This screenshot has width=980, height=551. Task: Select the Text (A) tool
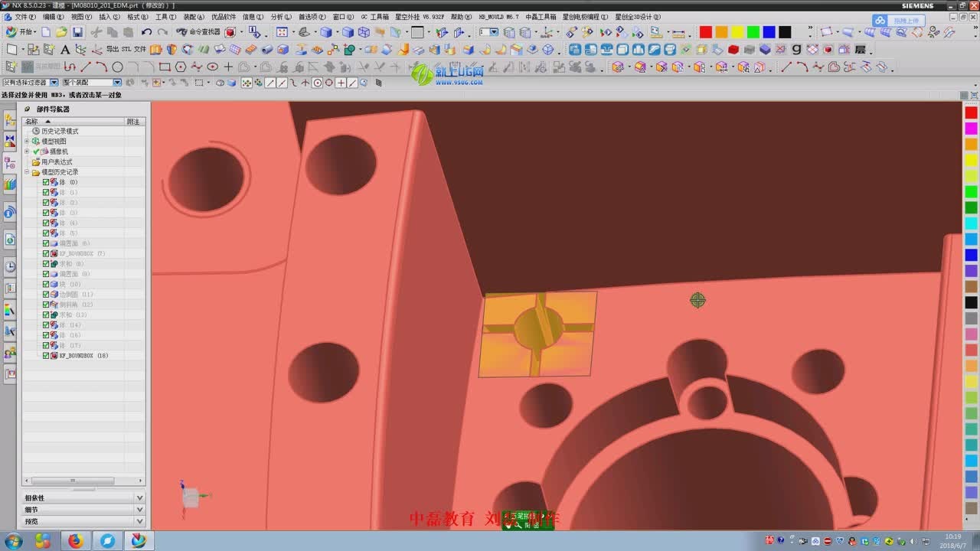pyautogui.click(x=65, y=50)
